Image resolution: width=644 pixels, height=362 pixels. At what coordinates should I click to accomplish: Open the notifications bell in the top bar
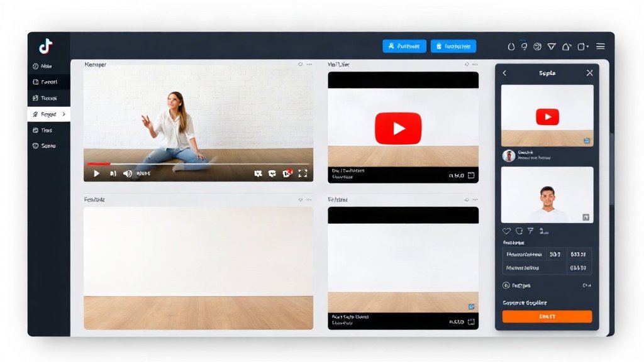[567, 47]
